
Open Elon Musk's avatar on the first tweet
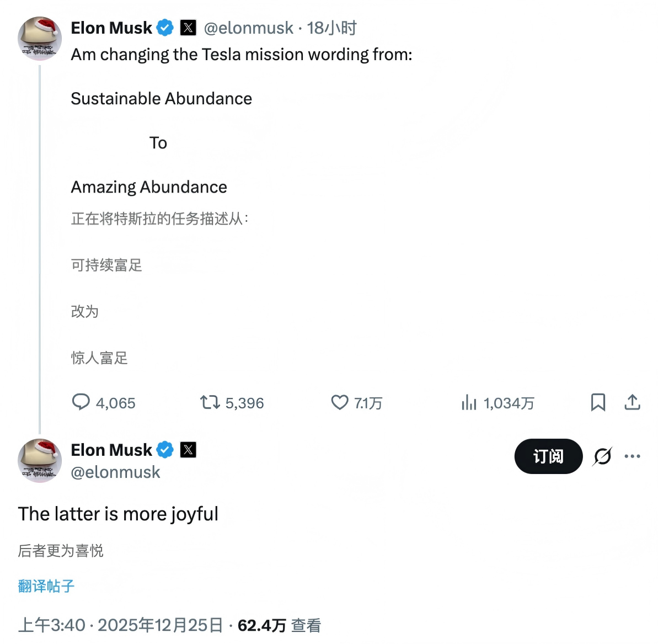click(x=39, y=38)
